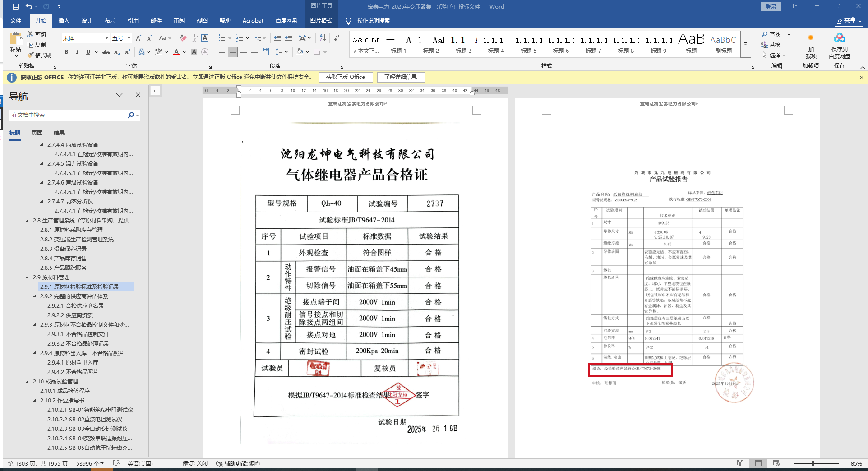Undo the last action

click(x=29, y=7)
